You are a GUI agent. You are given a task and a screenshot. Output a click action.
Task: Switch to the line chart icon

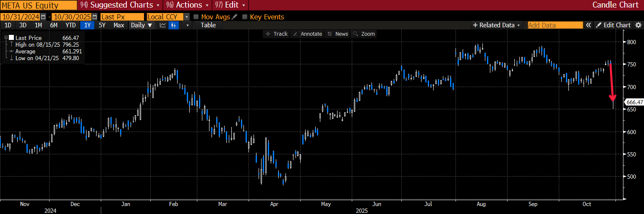(163, 25)
